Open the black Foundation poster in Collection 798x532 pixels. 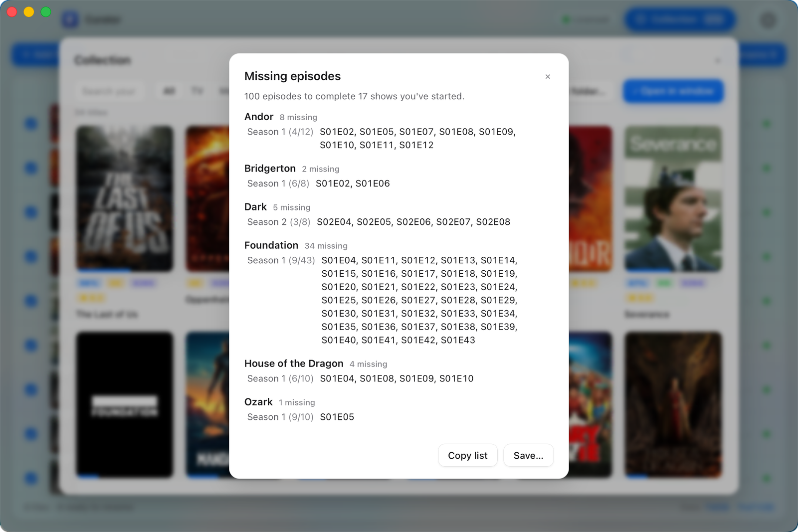pos(125,405)
